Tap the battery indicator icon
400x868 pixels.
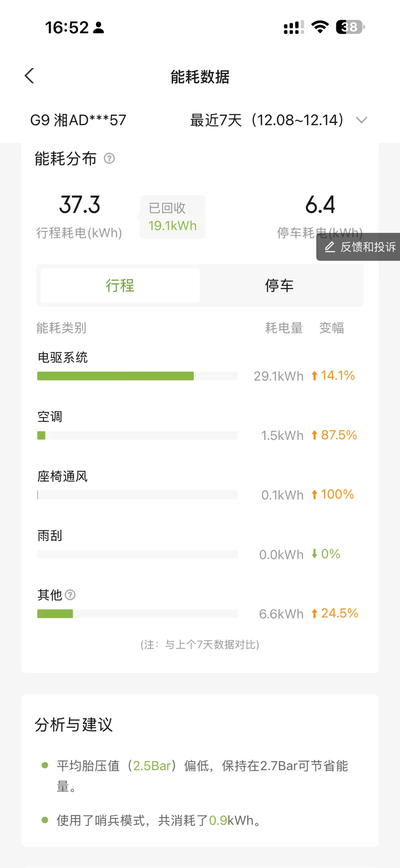click(x=350, y=27)
